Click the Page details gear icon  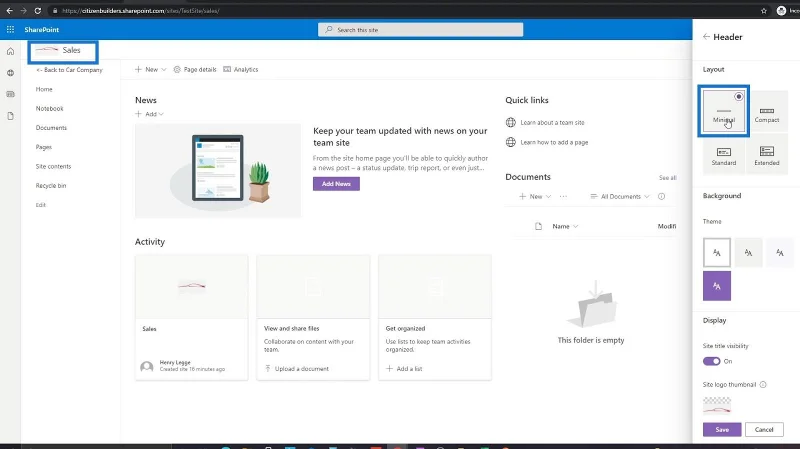[x=177, y=69]
